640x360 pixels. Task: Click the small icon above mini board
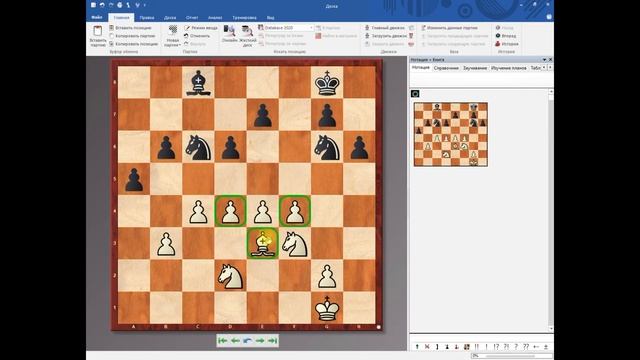[415, 94]
